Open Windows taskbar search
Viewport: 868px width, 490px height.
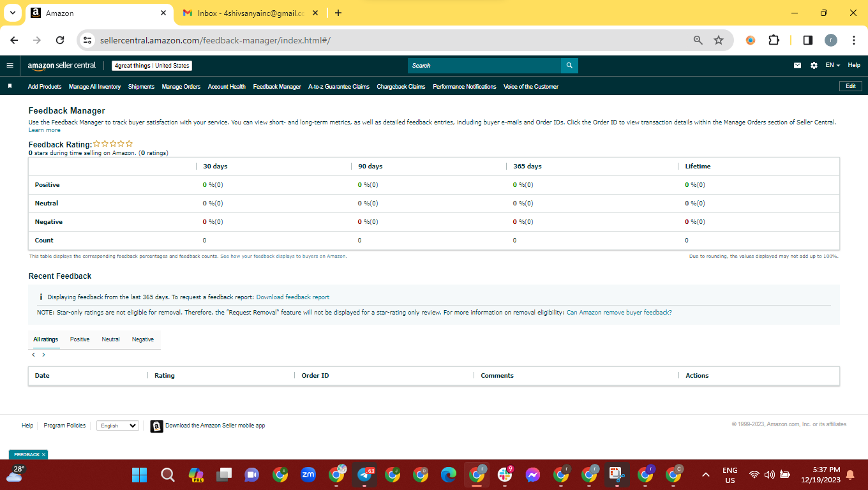click(x=167, y=475)
